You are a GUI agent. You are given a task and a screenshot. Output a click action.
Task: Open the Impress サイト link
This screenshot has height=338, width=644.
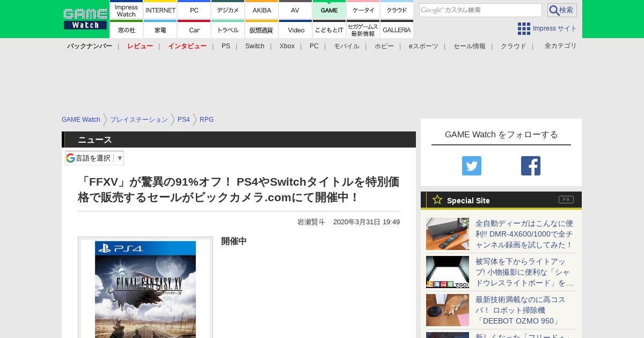point(555,28)
